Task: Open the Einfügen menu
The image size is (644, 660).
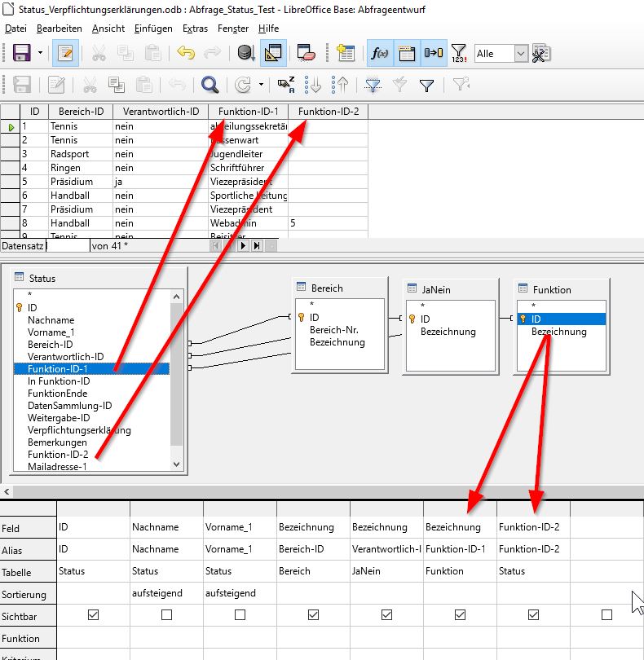Action: [x=153, y=29]
